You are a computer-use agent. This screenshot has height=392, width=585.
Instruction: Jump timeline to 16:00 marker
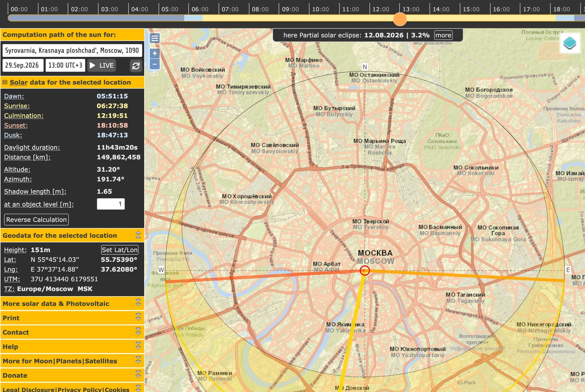501,9
